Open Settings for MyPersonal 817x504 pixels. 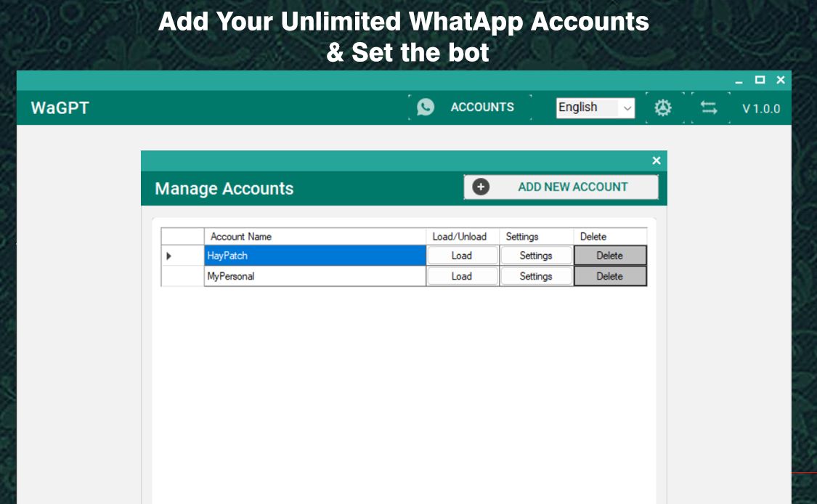click(x=536, y=276)
